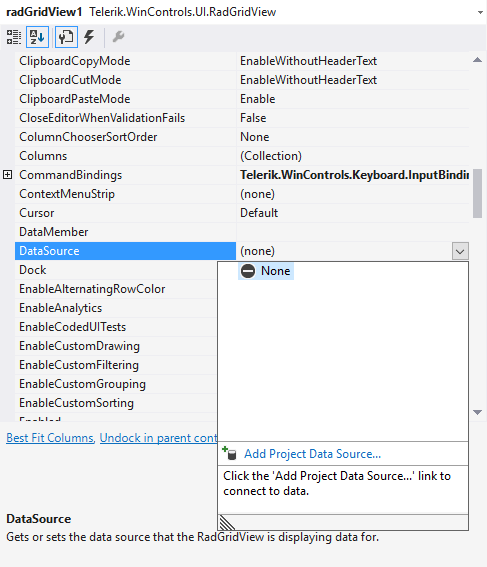
Task: Click the DataSource (none) value field
Action: 344,251
